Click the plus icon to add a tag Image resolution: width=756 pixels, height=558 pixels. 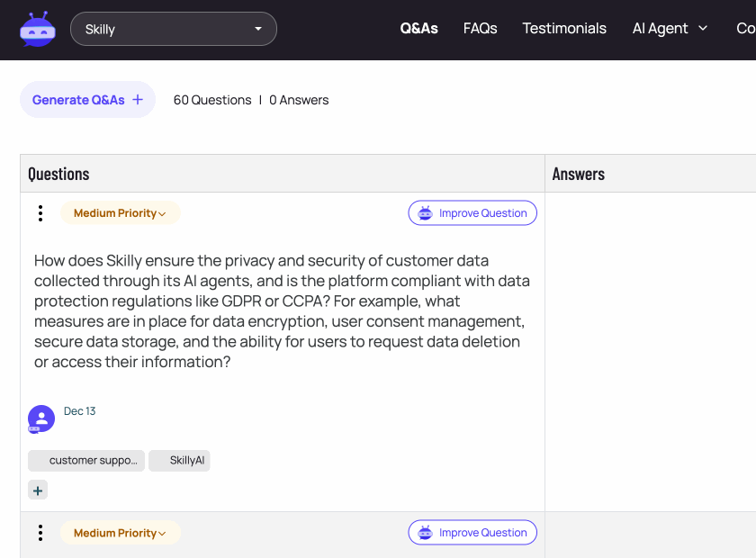[x=38, y=490]
